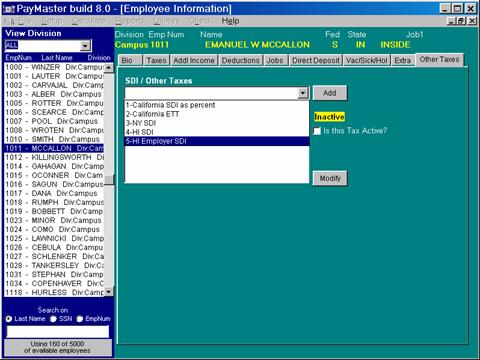The width and height of the screenshot is (480, 360).
Task: Select employee 1027 - SCHLENKER
Action: tap(54, 256)
